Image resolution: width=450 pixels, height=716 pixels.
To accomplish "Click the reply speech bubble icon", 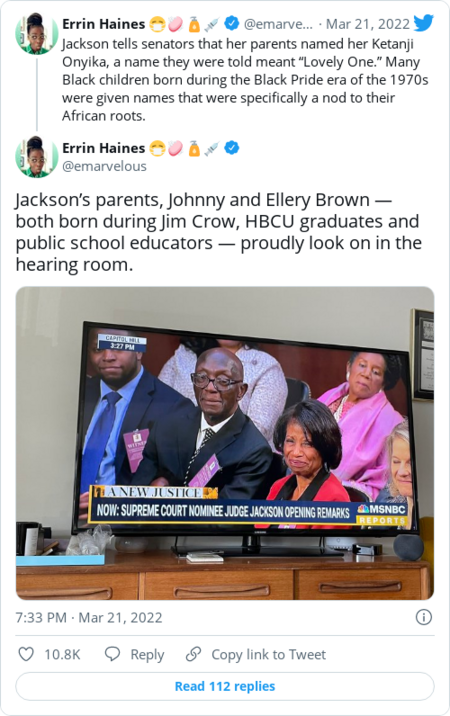I will (x=112, y=654).
